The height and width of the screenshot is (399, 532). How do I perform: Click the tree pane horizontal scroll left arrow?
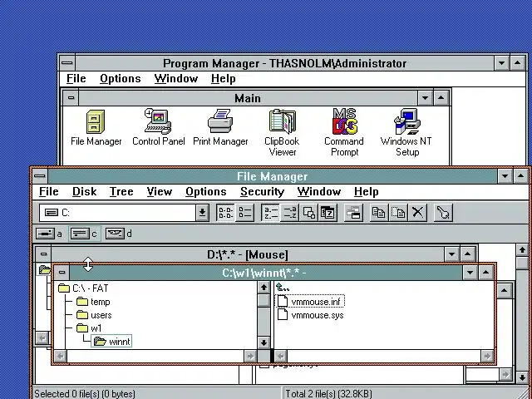(x=61, y=356)
